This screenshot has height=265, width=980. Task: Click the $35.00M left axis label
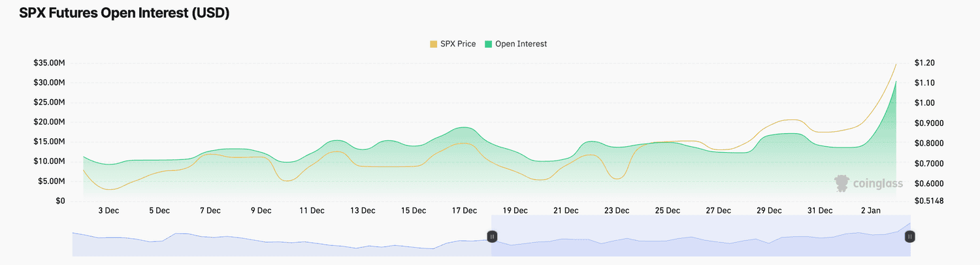coord(49,63)
